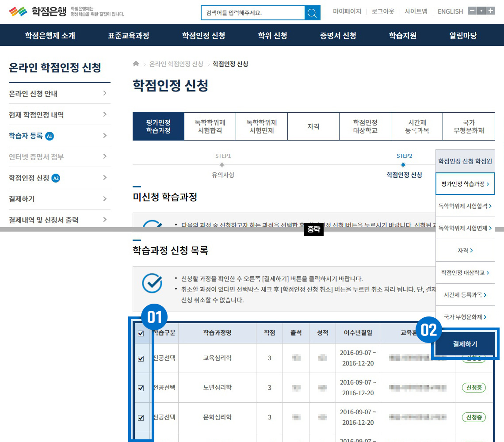The height and width of the screenshot is (442, 504).
Task: Uncheck the 노년심리학 row checkbox
Action: click(x=141, y=388)
